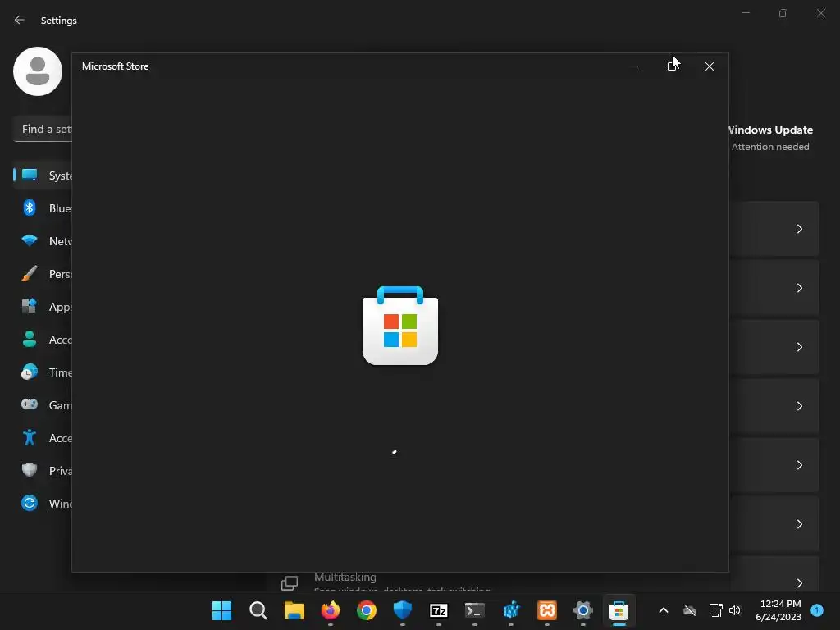The width and height of the screenshot is (840, 630).
Task: Open Time & language with clock icon
Action: click(x=43, y=372)
